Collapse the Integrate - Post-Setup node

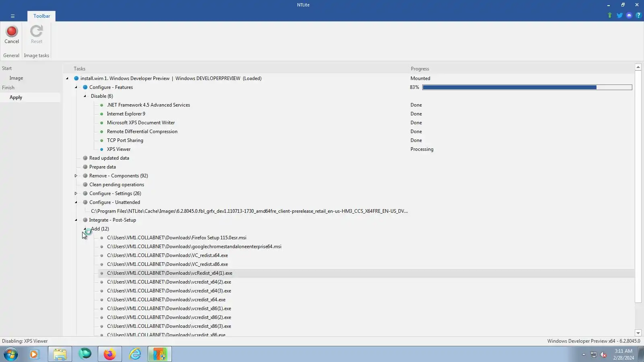tap(76, 220)
